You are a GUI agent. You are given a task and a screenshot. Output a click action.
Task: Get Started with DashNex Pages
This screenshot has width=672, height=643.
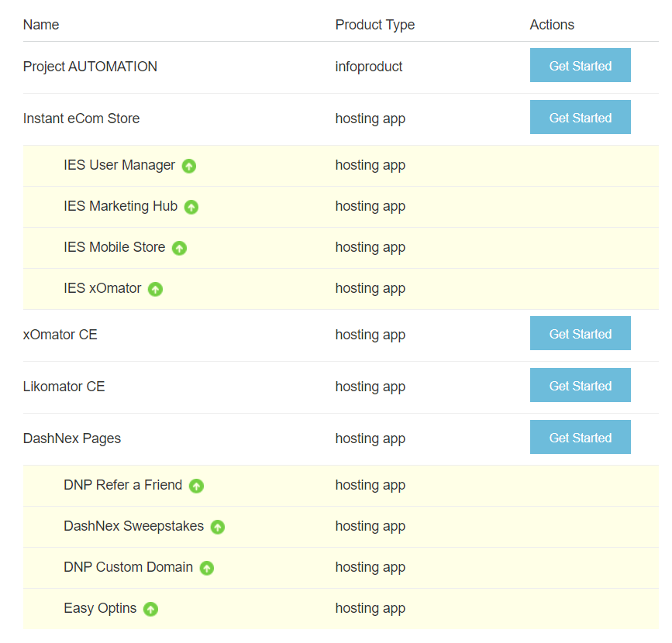(580, 437)
